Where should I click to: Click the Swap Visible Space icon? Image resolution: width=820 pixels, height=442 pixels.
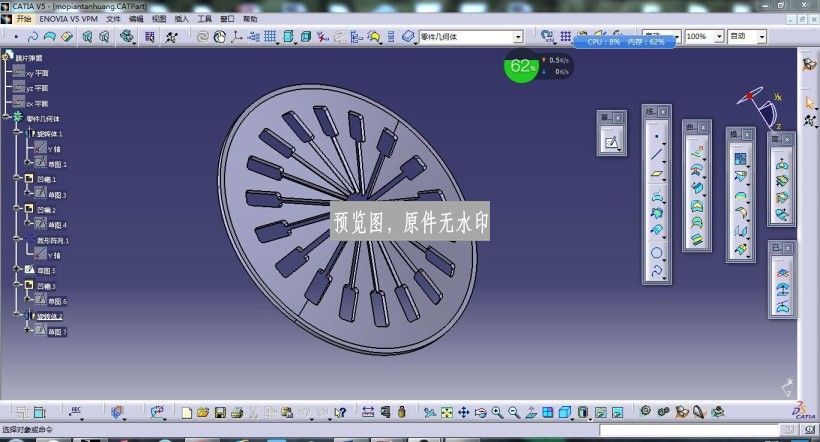click(x=618, y=413)
